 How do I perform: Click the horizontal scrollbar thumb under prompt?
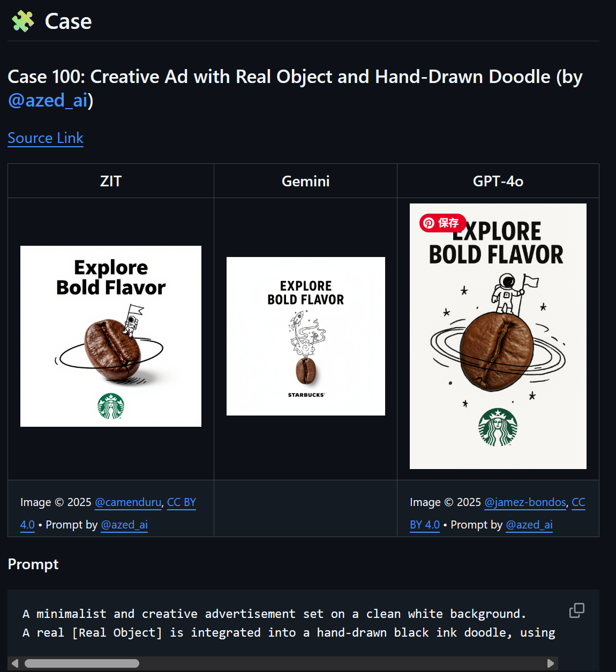[x=82, y=663]
